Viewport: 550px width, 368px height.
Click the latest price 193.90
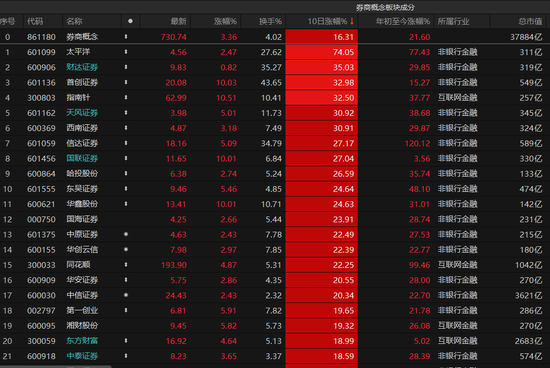pyautogui.click(x=174, y=265)
